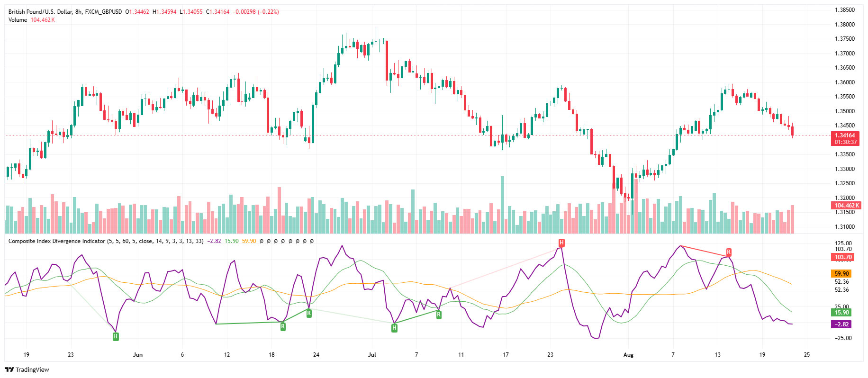Click the green 15.90 value label
Screen dimensions: 868x378
(841, 313)
